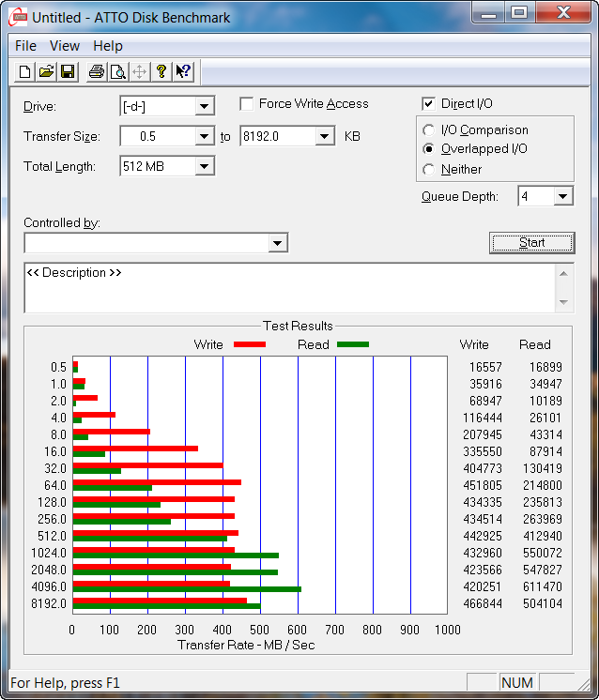Click the read value 550072
This screenshot has width=599, height=700.
(543, 553)
